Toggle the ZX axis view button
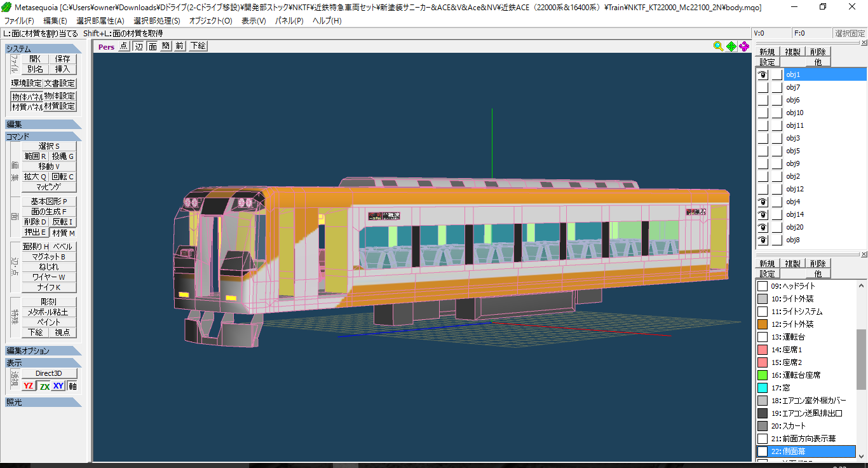The height and width of the screenshot is (468, 868). tap(44, 386)
